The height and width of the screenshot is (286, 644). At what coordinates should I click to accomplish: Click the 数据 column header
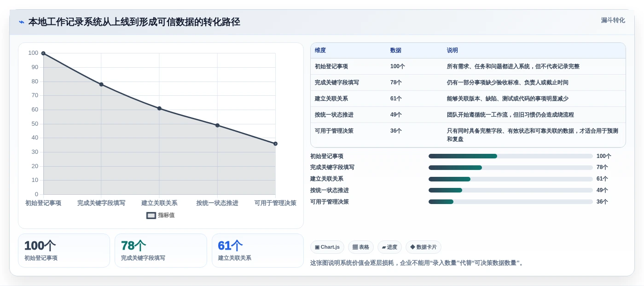point(396,50)
